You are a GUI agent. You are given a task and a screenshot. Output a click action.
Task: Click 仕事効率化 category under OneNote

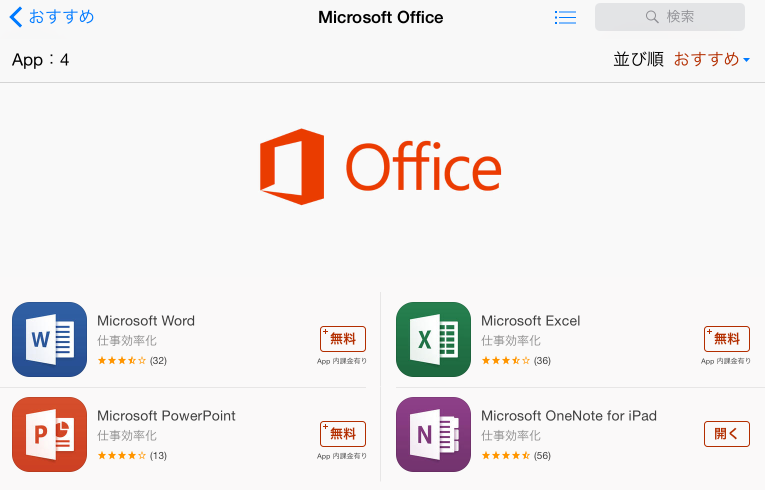click(x=511, y=436)
